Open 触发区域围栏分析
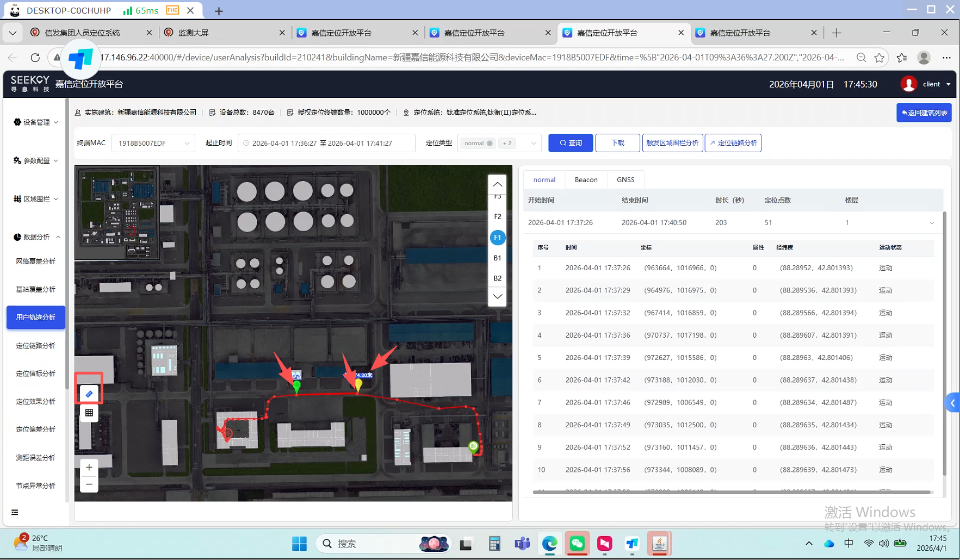This screenshot has height=560, width=960. pyautogui.click(x=672, y=143)
